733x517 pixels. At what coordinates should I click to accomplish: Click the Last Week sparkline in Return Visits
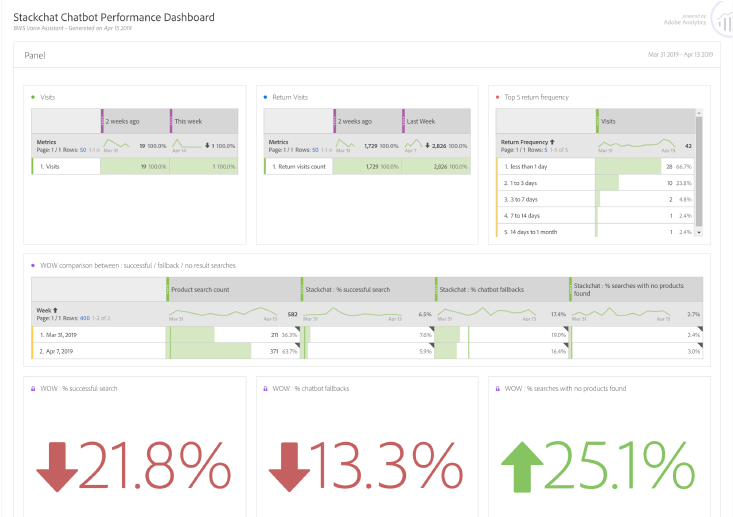pos(413,143)
